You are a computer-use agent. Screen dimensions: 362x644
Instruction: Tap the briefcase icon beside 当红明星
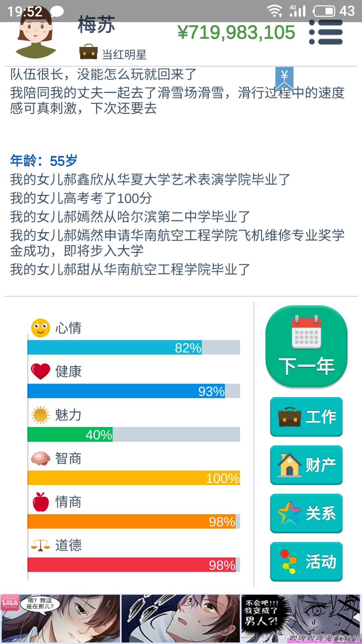tap(88, 52)
